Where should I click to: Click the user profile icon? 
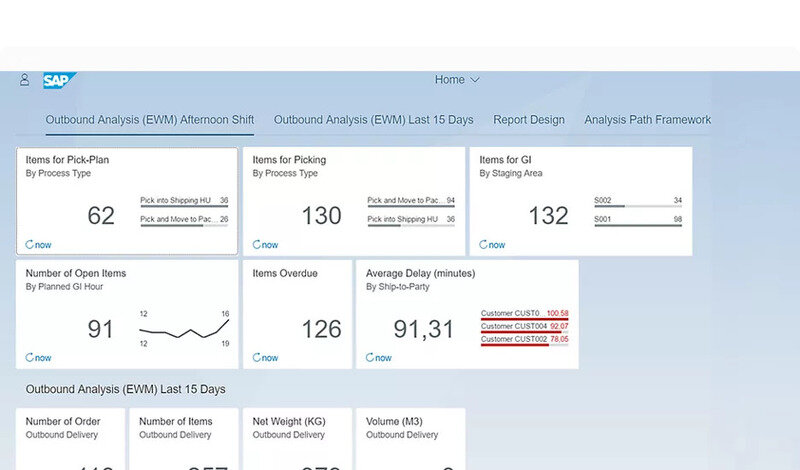(x=25, y=80)
